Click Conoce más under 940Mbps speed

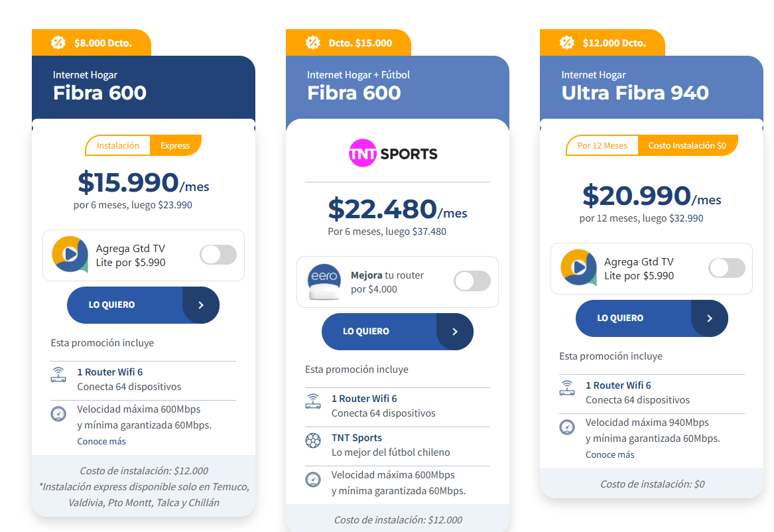pos(610,454)
